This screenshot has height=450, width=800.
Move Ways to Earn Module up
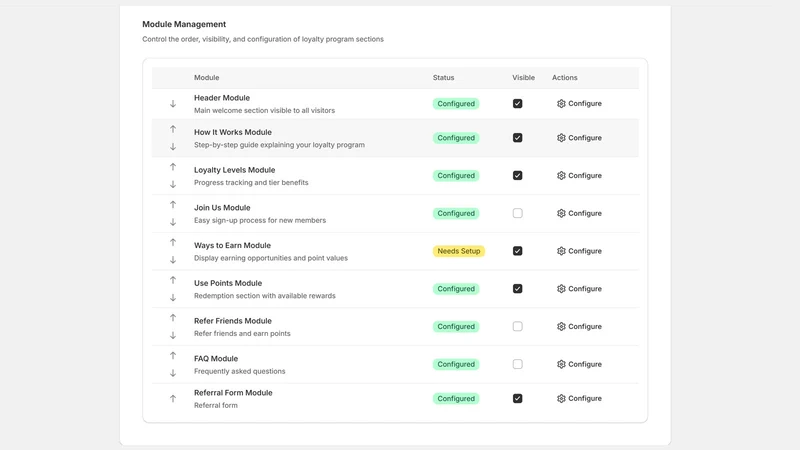[173, 242]
